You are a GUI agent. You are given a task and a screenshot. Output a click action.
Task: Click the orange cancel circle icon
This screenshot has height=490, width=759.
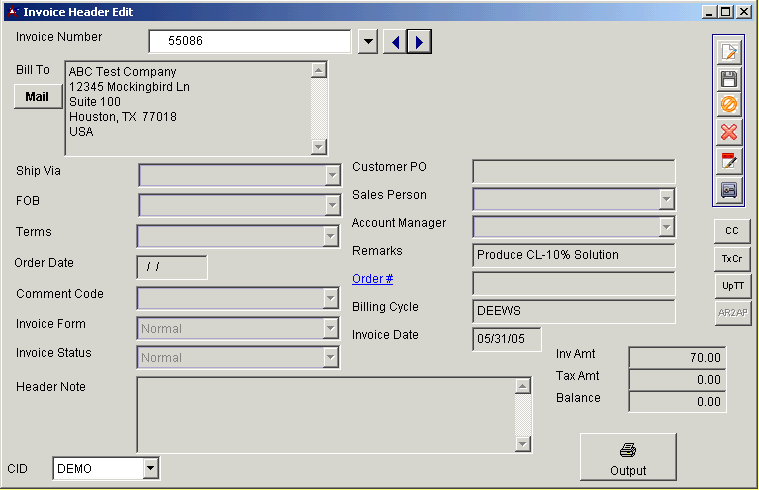(x=729, y=104)
